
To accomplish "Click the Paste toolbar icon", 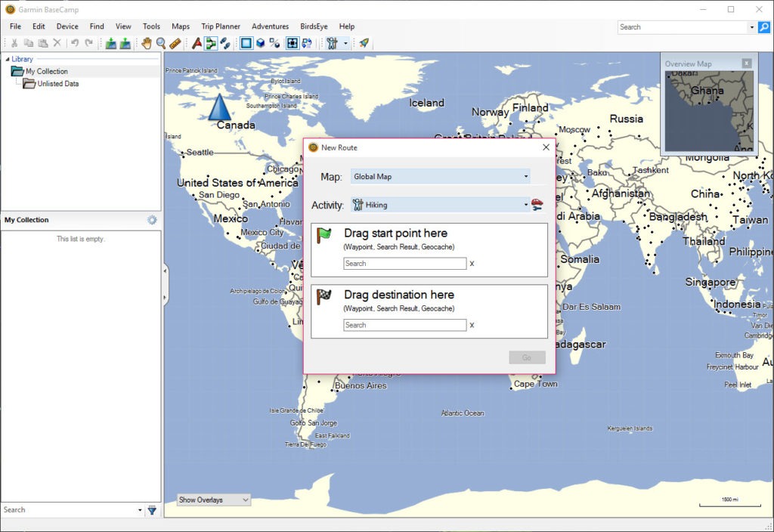I will [43, 43].
